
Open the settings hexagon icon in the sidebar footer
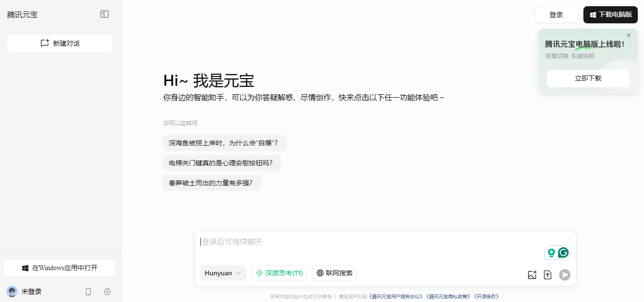coord(107,292)
